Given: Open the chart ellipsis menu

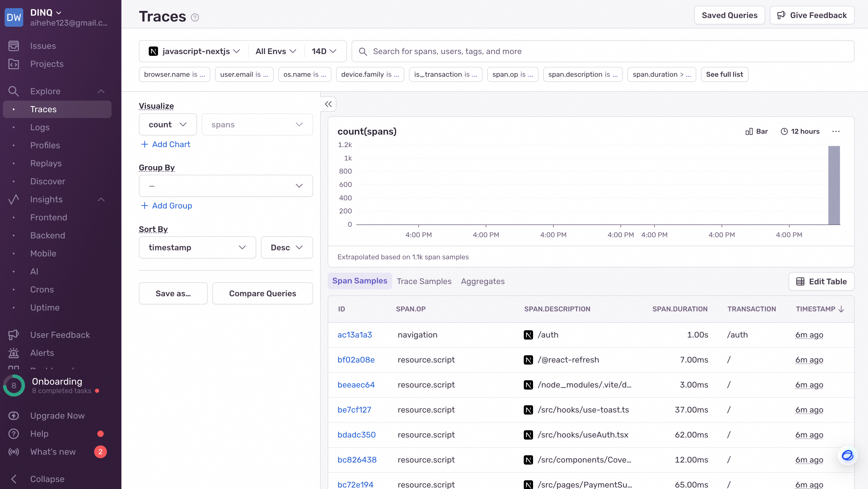Looking at the screenshot, I should point(836,131).
